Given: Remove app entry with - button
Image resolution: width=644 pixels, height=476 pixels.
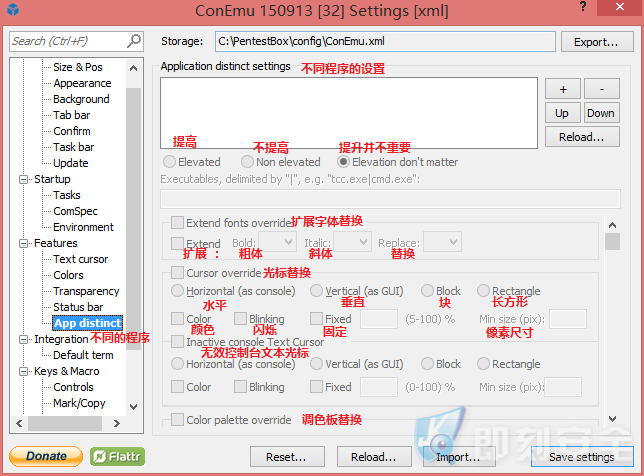Looking at the screenshot, I should (602, 89).
